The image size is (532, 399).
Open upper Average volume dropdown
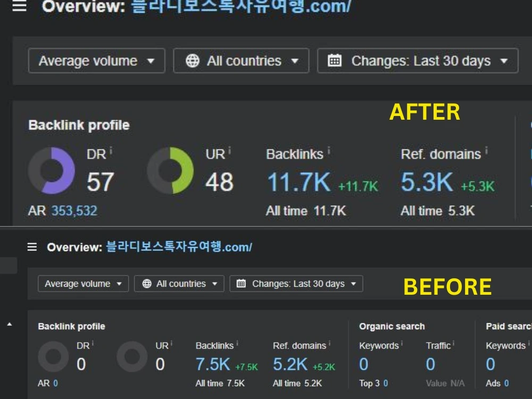97,61
